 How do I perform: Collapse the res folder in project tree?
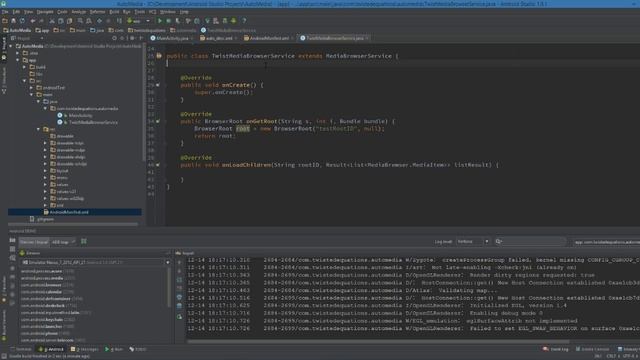pyautogui.click(x=38, y=129)
